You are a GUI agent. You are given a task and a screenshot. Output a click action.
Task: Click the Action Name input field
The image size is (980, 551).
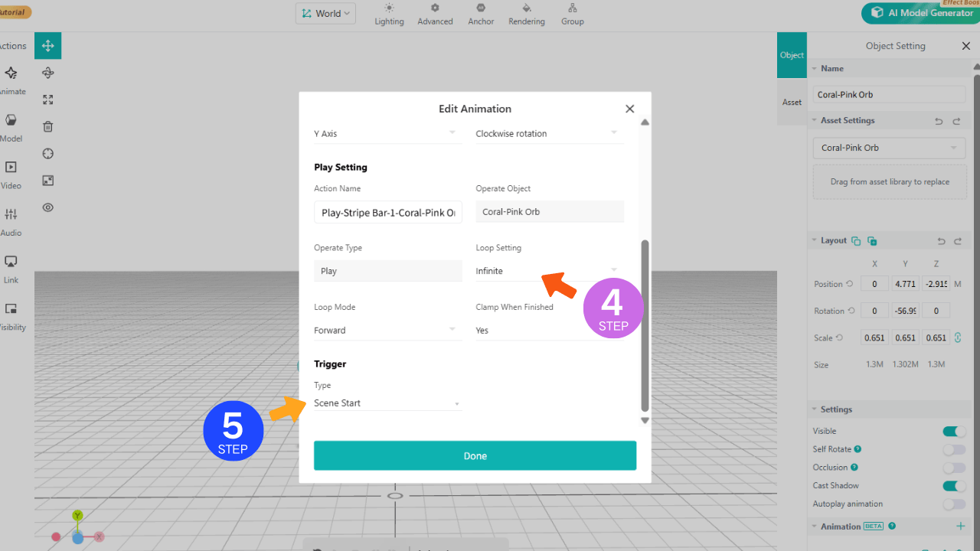(387, 212)
